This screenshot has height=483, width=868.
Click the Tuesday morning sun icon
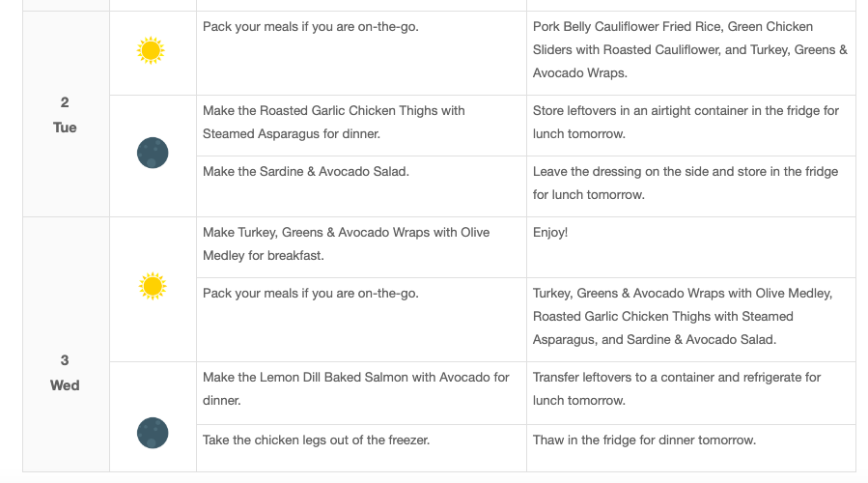point(151,51)
